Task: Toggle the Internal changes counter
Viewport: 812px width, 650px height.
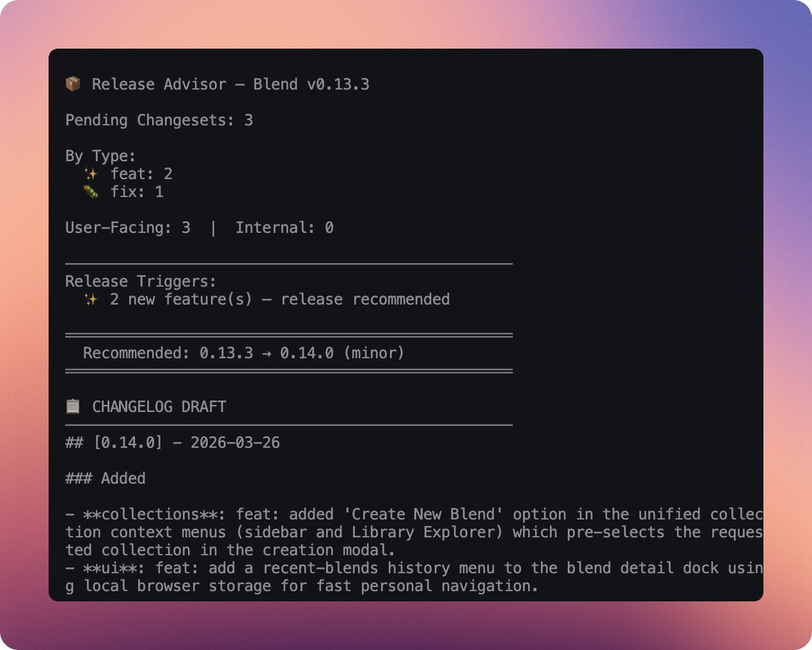Action: pos(283,227)
